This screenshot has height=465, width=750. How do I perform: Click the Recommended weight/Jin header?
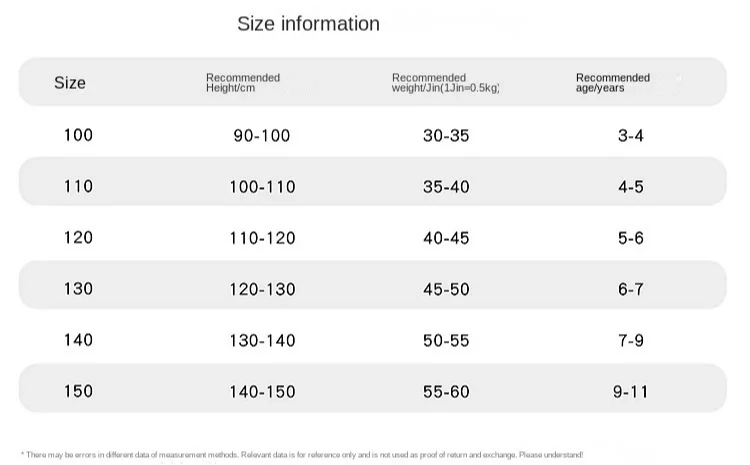(x=445, y=83)
